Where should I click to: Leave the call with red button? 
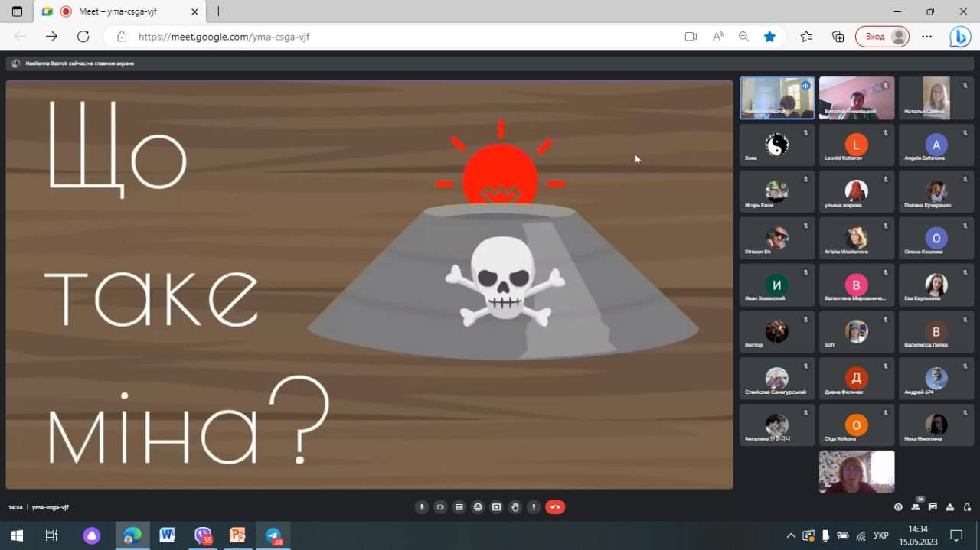point(555,507)
